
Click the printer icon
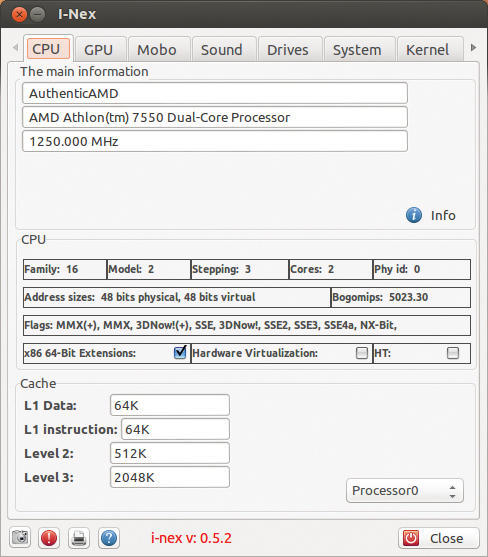tap(78, 537)
